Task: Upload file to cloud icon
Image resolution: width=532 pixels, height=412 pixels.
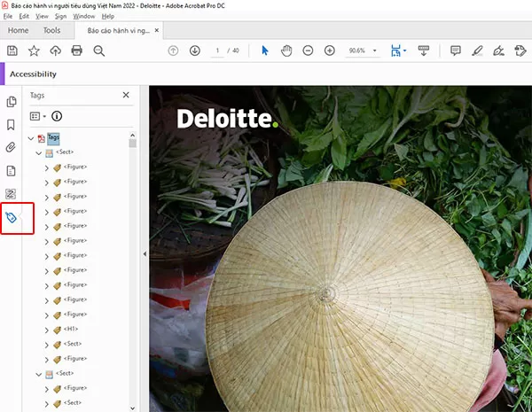Action: 55,51
